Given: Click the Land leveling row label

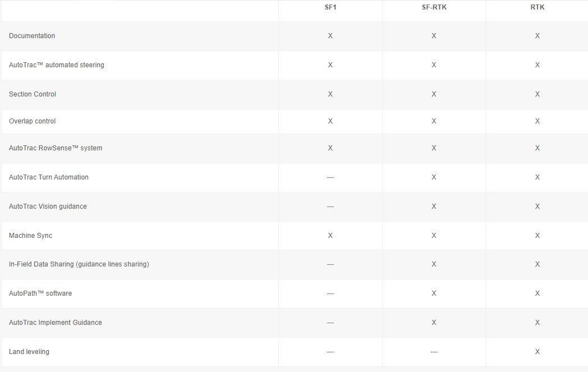Looking at the screenshot, I should [29, 352].
